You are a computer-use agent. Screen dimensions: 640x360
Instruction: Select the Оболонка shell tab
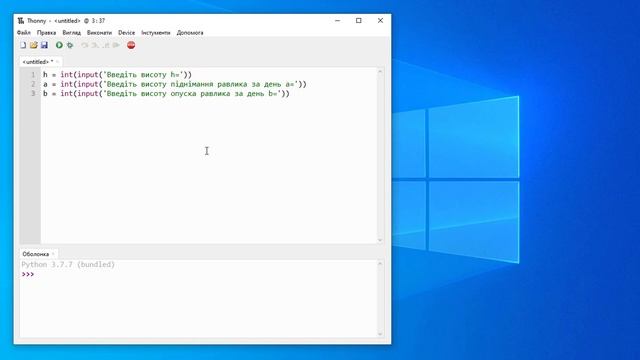pos(36,254)
